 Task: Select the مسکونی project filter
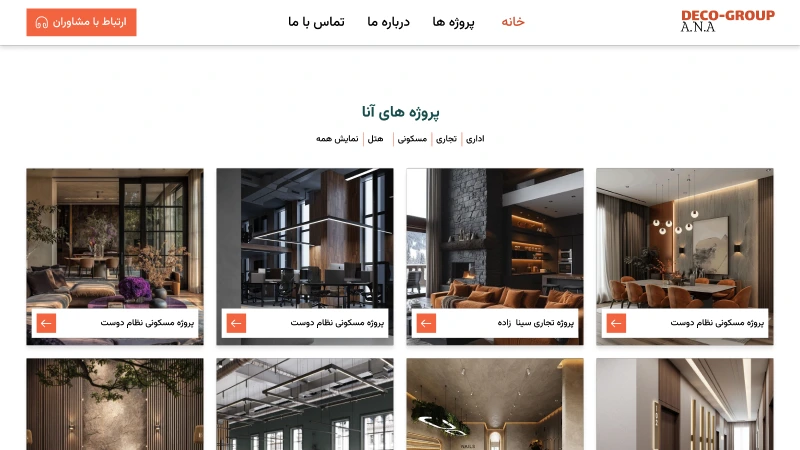(412, 139)
